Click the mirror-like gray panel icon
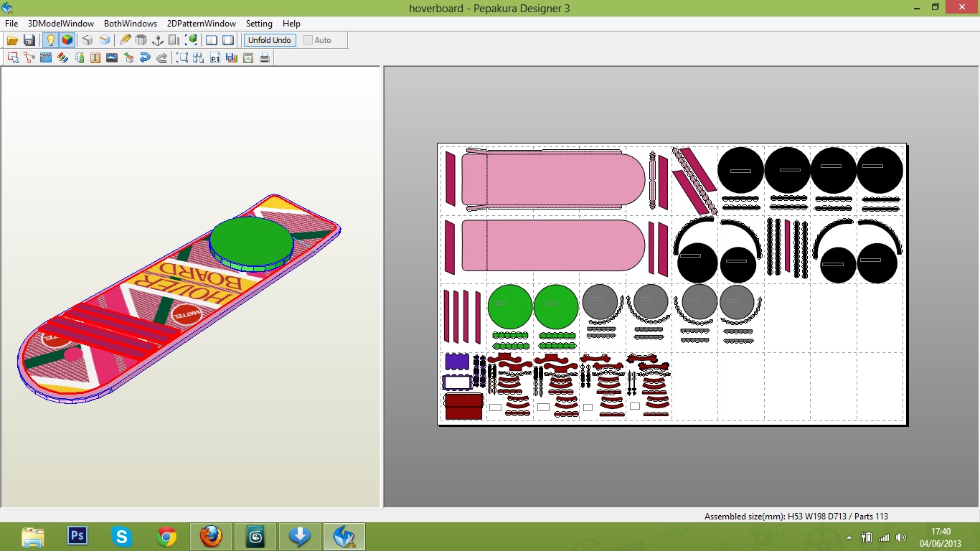 click(x=174, y=40)
